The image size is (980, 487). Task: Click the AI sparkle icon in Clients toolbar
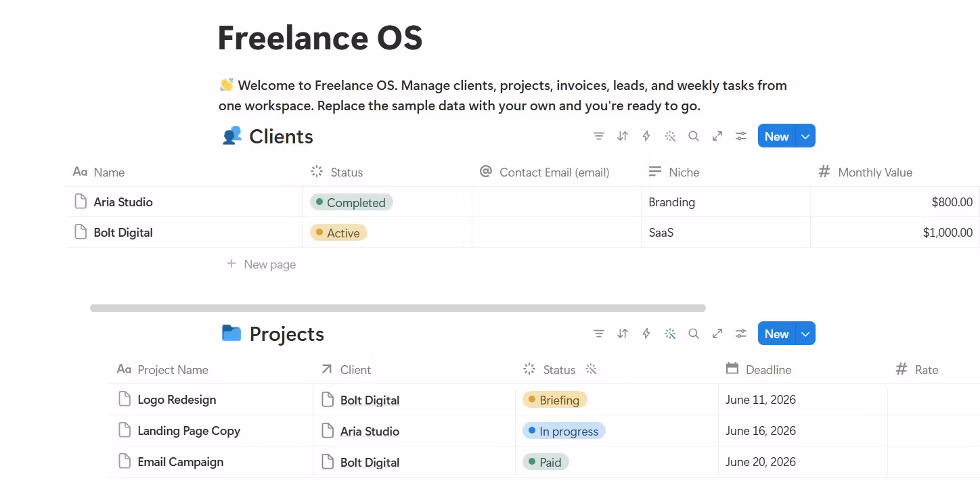670,136
